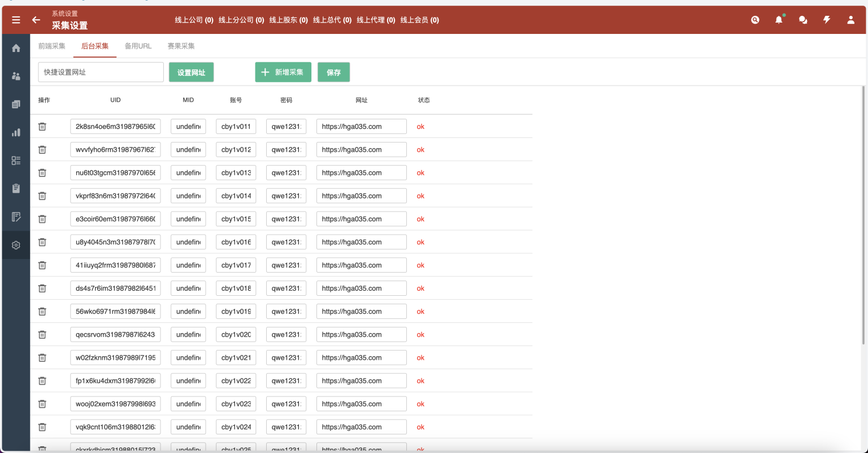Click the 保存 button
The image size is (868, 453).
click(333, 72)
